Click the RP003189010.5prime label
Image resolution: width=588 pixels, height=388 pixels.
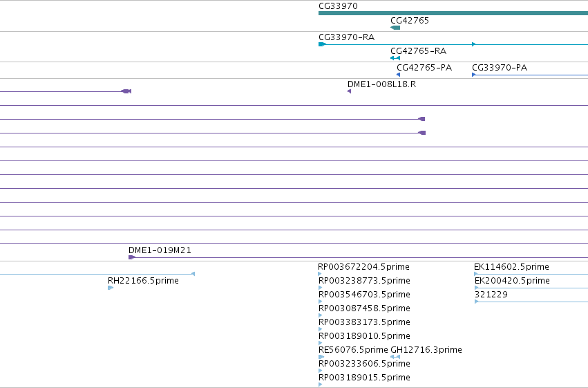[364, 336]
